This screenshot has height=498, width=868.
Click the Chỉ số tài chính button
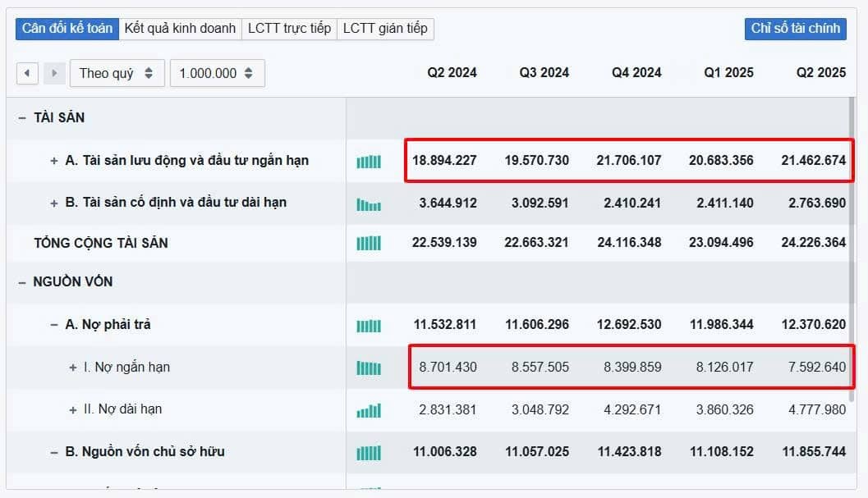point(795,29)
